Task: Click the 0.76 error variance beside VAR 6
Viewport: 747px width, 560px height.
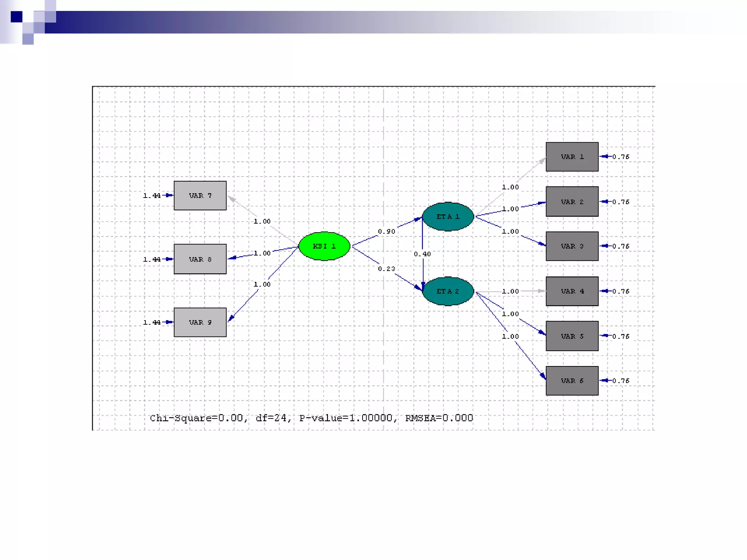Action: [x=621, y=381]
